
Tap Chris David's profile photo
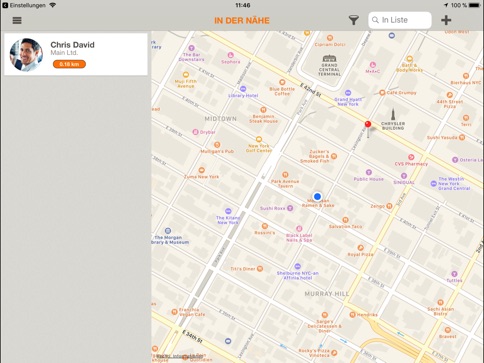26,55
